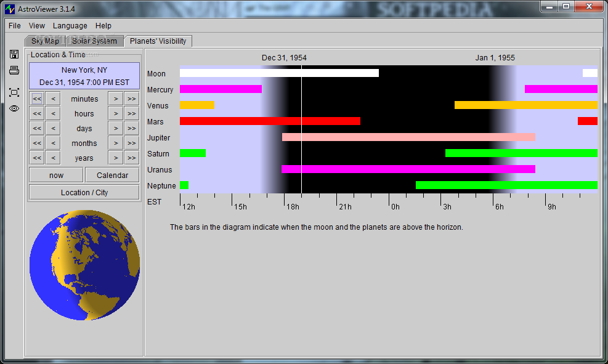Click the long green Neptune bar on Jan 1
Screen dimensions: 608x364
coord(506,185)
